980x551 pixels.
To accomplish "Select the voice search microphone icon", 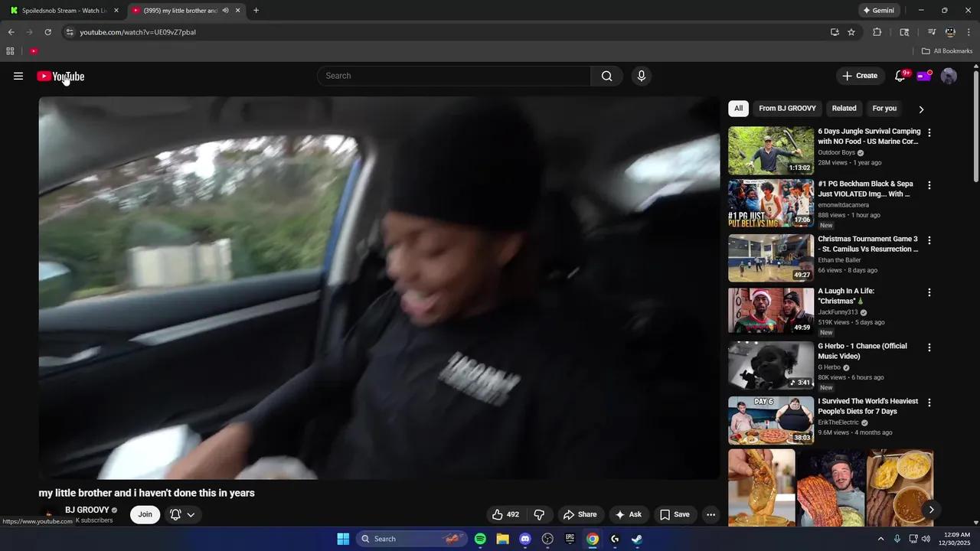I will click(x=642, y=76).
